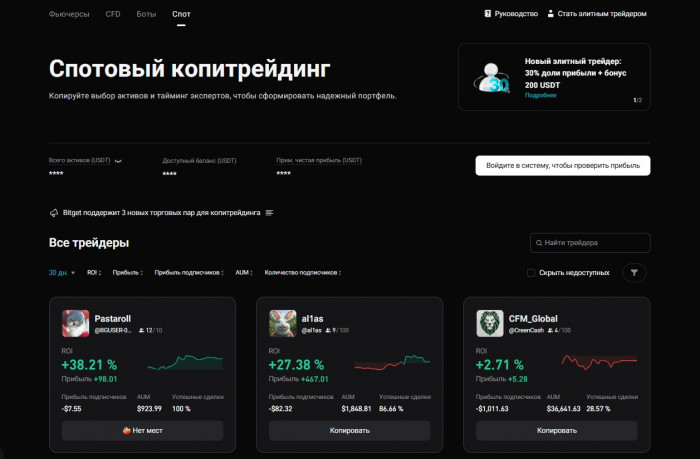The width and height of the screenshot is (700, 459).
Task: Click CFM_Global ROI value +2.71 %
Action: coord(500,365)
